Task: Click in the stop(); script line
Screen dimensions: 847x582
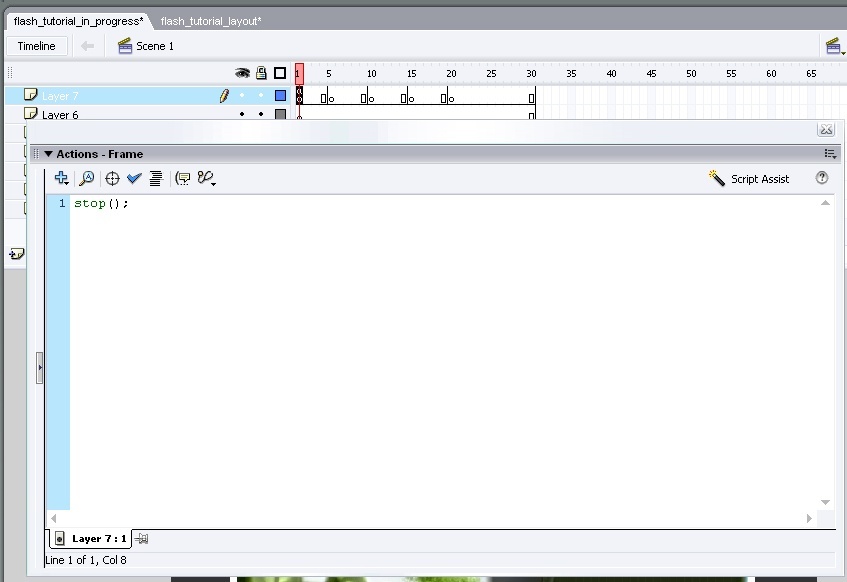Action: click(x=102, y=204)
